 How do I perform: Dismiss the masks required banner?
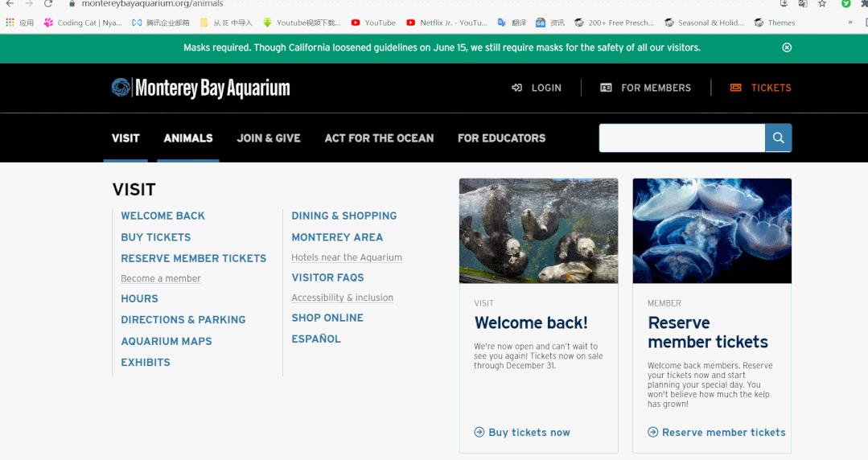787,47
